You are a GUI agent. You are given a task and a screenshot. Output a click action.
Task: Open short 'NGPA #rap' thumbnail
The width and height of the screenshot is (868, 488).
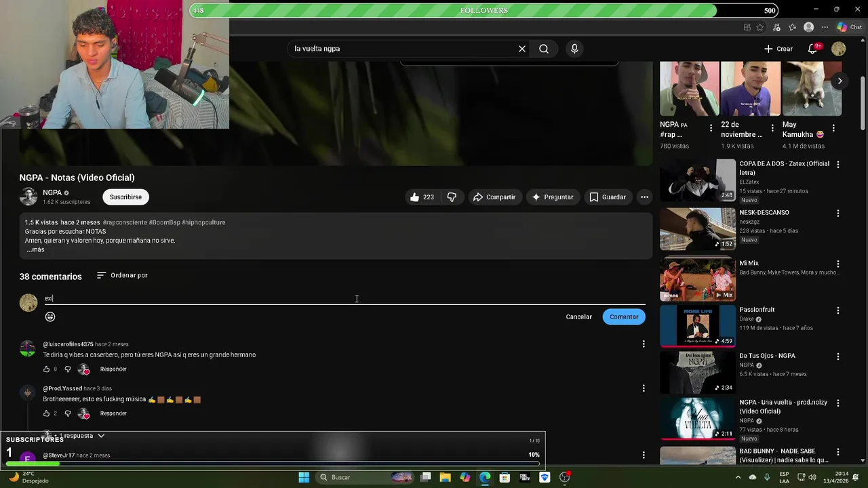click(x=690, y=89)
